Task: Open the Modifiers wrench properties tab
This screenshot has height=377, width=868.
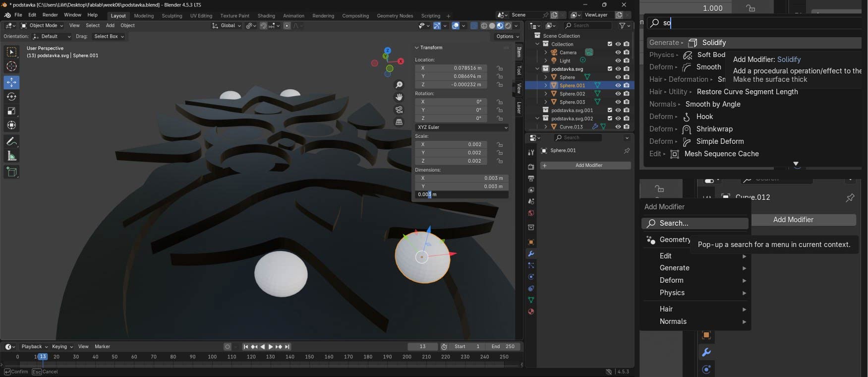Action: (531, 253)
